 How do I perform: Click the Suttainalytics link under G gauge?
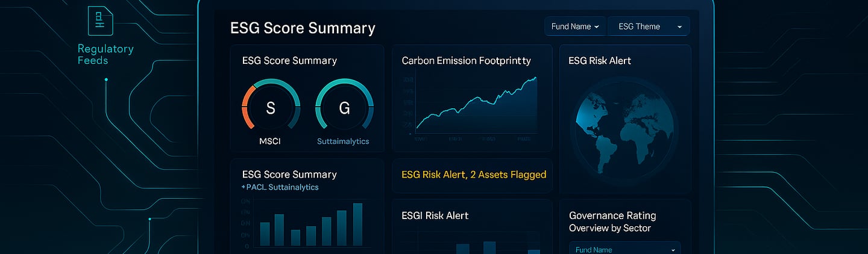[343, 141]
